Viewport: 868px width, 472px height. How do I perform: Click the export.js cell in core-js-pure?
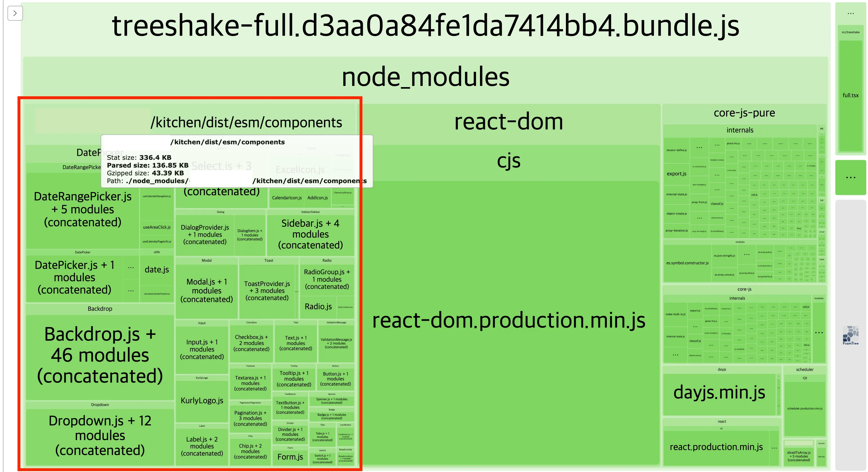[x=677, y=174]
